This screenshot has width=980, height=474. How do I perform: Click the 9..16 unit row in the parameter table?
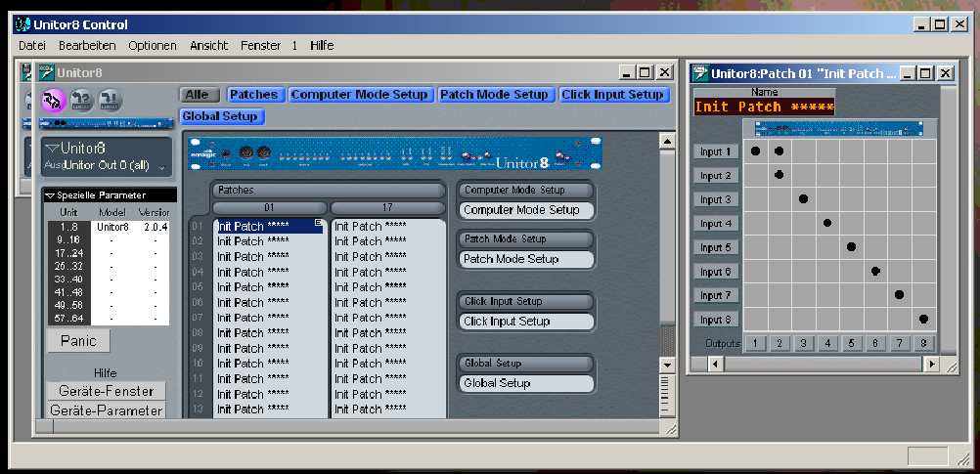tap(109, 240)
